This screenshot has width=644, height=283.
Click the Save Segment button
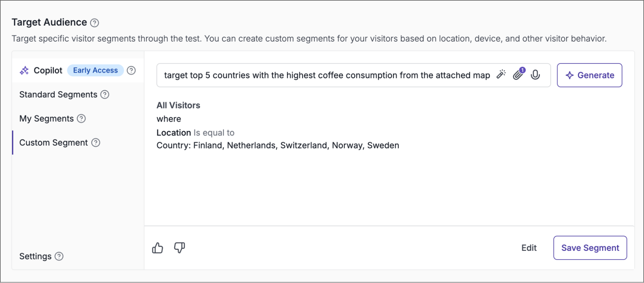590,248
